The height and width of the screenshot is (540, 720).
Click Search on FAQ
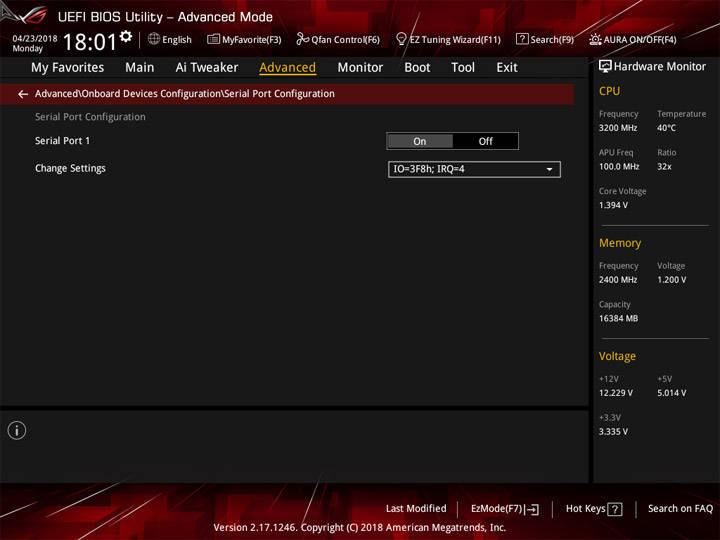click(680, 509)
